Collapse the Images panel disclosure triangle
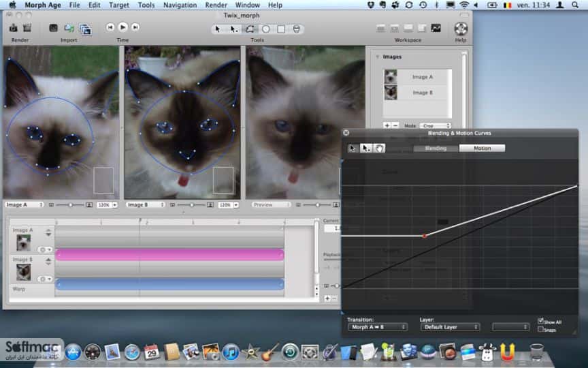 pos(377,57)
